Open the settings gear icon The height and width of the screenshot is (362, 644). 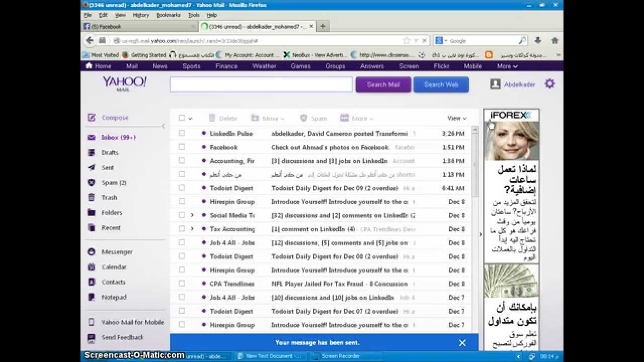tap(550, 84)
